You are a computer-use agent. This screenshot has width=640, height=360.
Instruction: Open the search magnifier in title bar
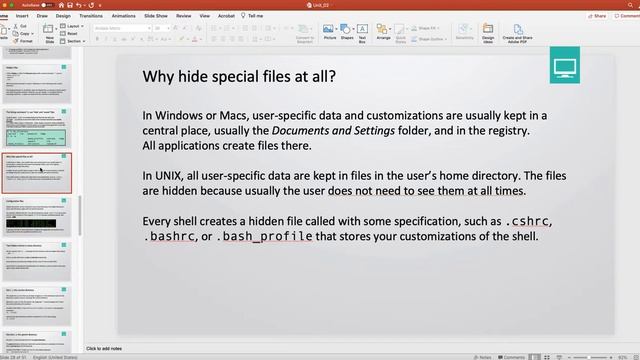click(x=631, y=5)
